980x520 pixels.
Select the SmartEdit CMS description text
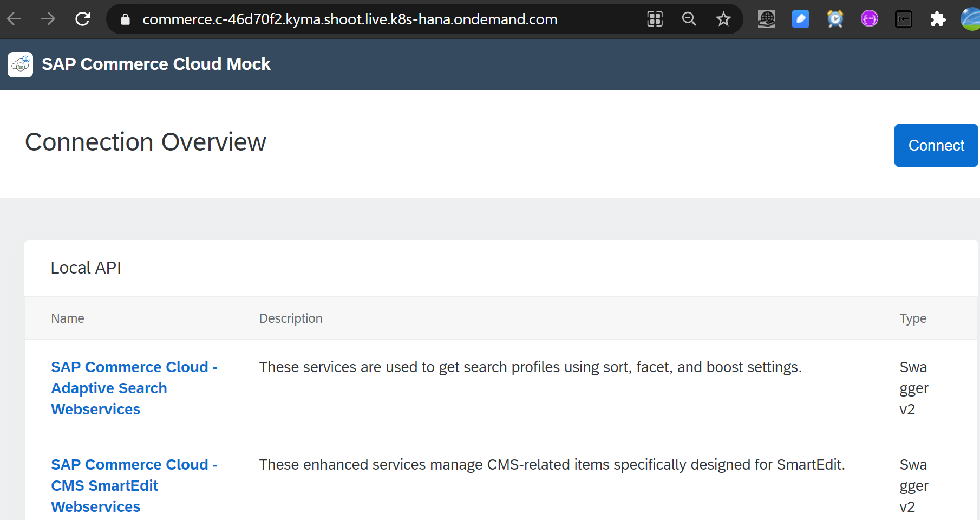(552, 465)
